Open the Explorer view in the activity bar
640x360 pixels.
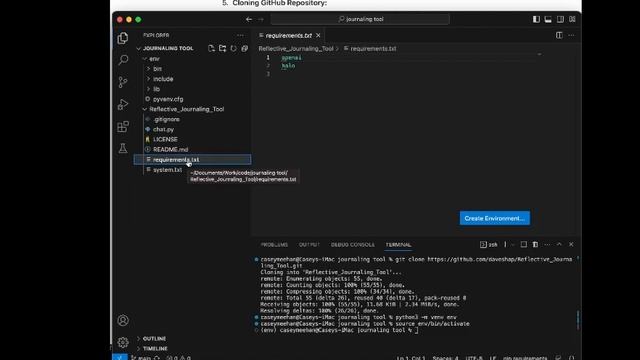point(123,38)
